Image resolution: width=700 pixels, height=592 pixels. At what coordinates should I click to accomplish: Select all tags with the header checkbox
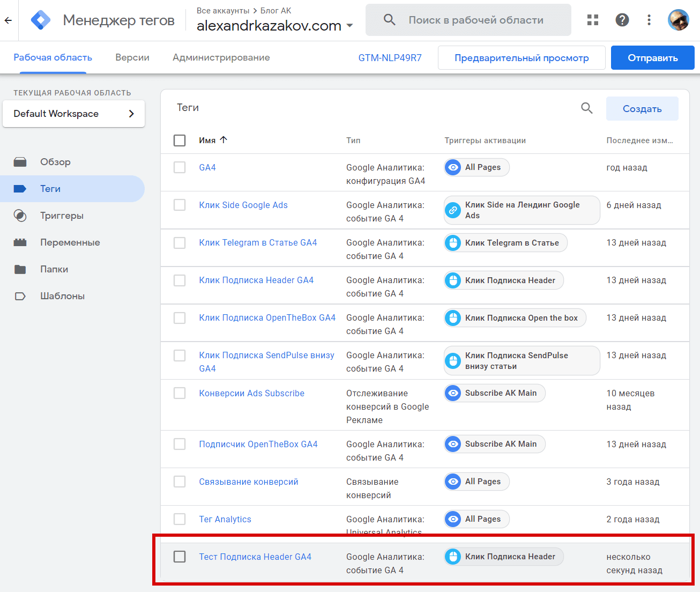click(x=180, y=140)
